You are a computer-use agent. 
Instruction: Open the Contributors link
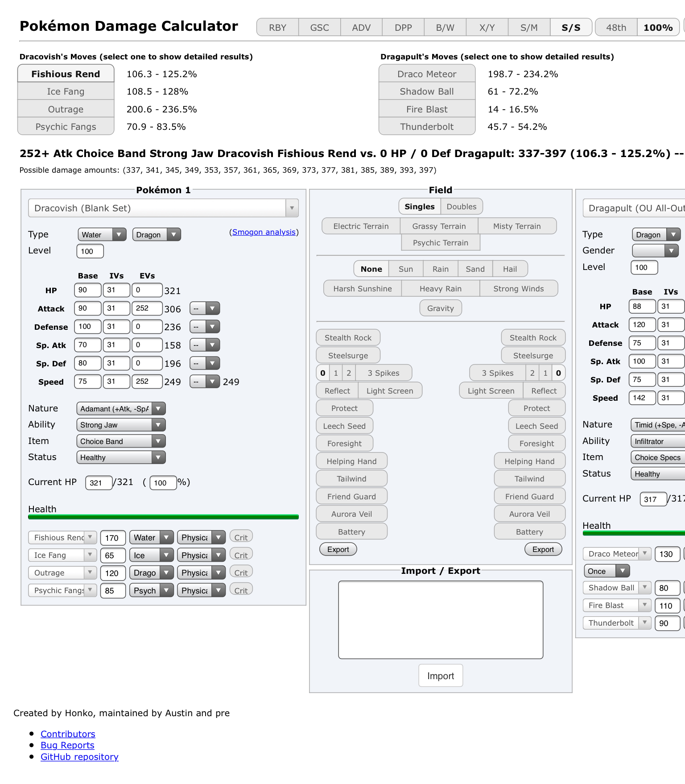click(68, 734)
